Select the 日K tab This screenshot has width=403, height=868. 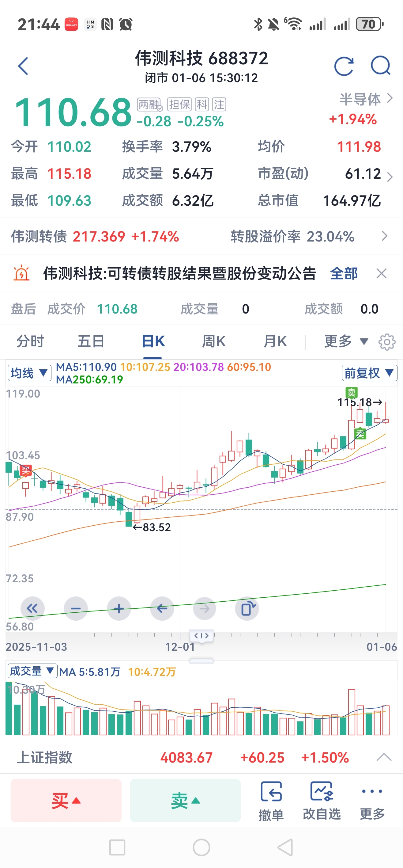[153, 342]
